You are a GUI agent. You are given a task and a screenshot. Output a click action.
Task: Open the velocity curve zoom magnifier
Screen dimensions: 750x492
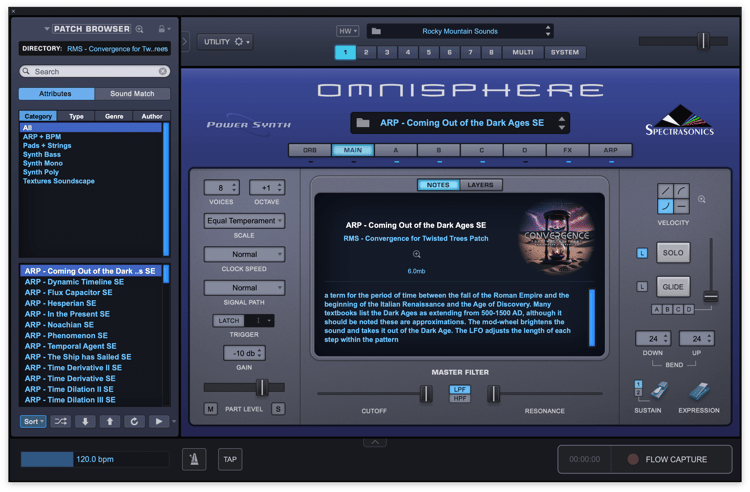pos(702,199)
